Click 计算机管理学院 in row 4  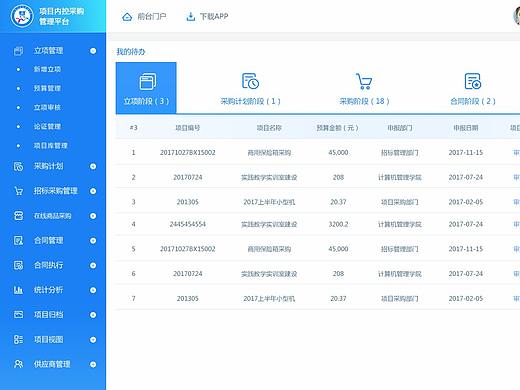click(x=400, y=224)
